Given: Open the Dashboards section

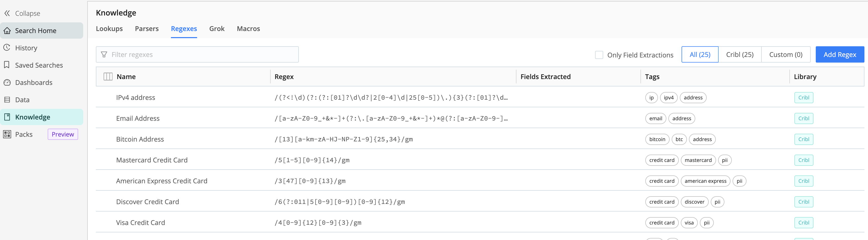Looking at the screenshot, I should pyautogui.click(x=34, y=82).
